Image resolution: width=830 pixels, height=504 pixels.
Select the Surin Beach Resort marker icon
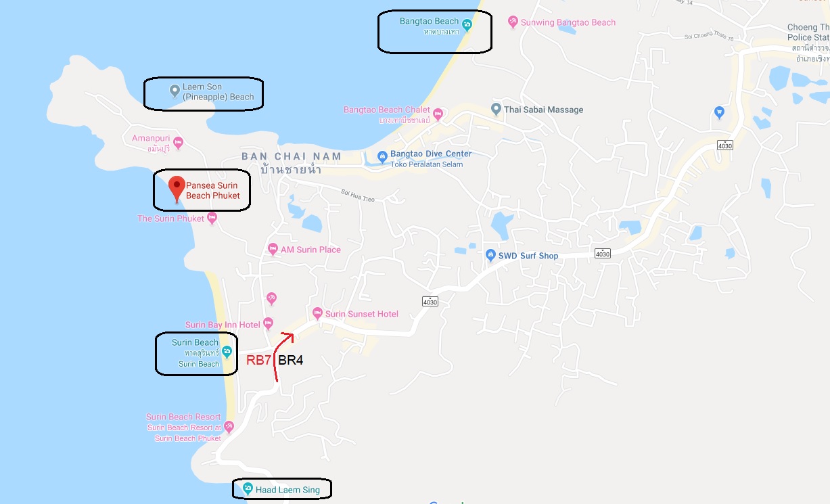coord(229,426)
